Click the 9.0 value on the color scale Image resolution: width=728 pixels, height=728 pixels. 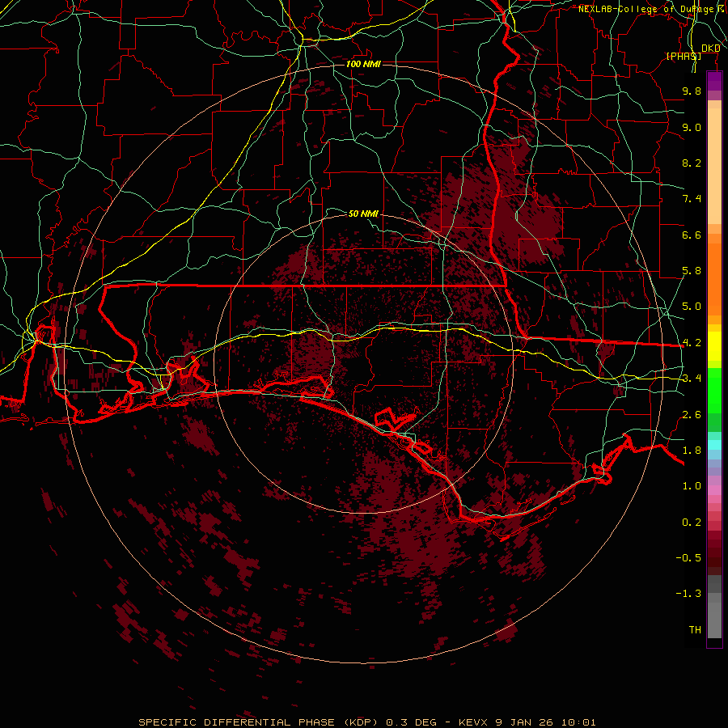(x=692, y=127)
